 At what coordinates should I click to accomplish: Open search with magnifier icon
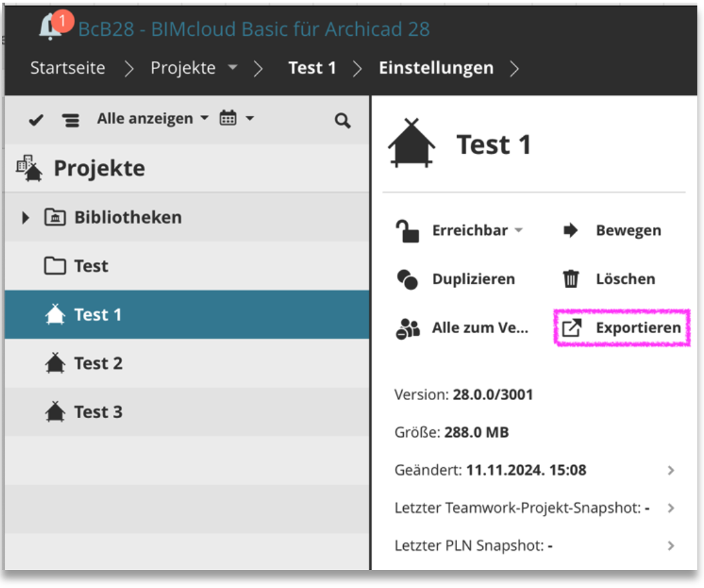point(343,120)
